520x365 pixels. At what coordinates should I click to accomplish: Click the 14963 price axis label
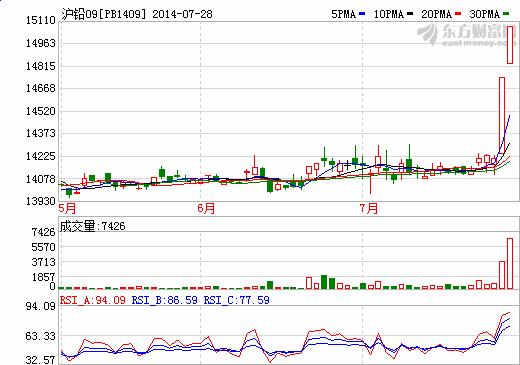41,43
